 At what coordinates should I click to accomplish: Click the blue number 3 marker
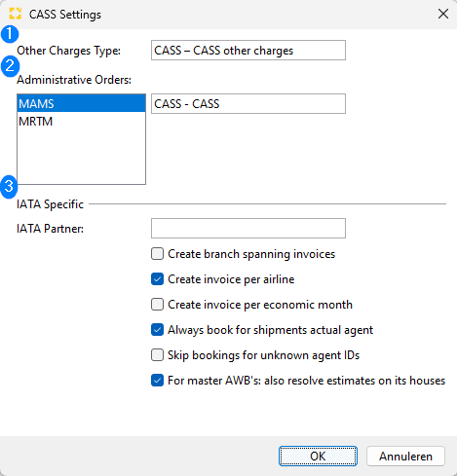(9, 187)
